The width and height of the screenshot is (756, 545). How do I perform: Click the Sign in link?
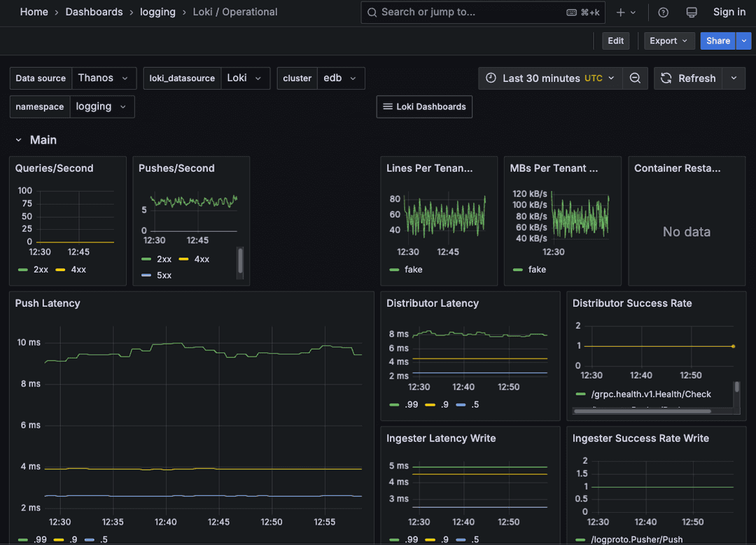click(729, 12)
